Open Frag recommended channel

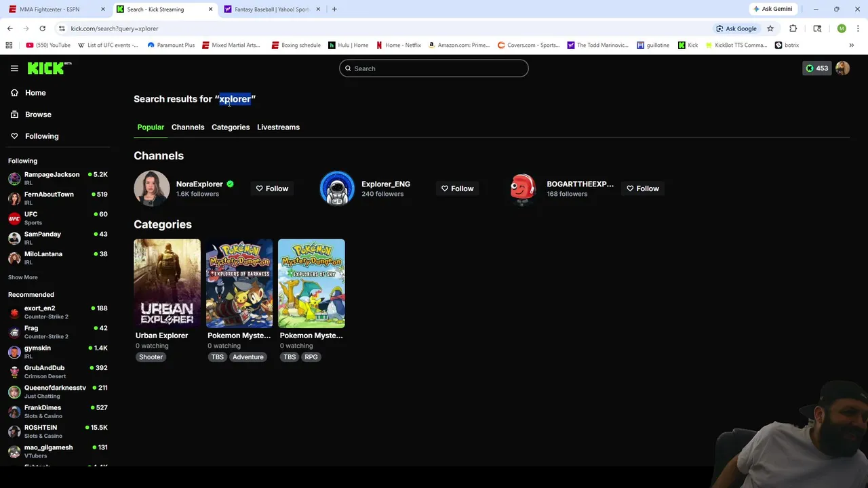point(58,332)
